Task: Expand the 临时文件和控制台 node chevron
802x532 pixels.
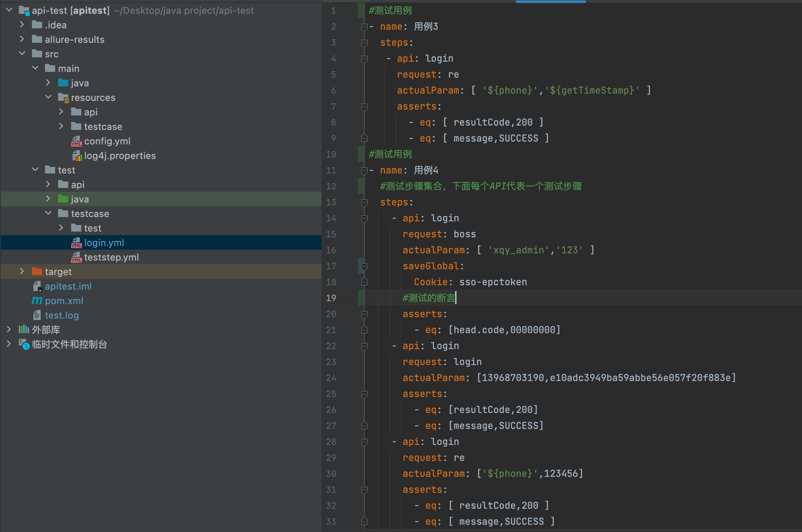Action: tap(9, 344)
